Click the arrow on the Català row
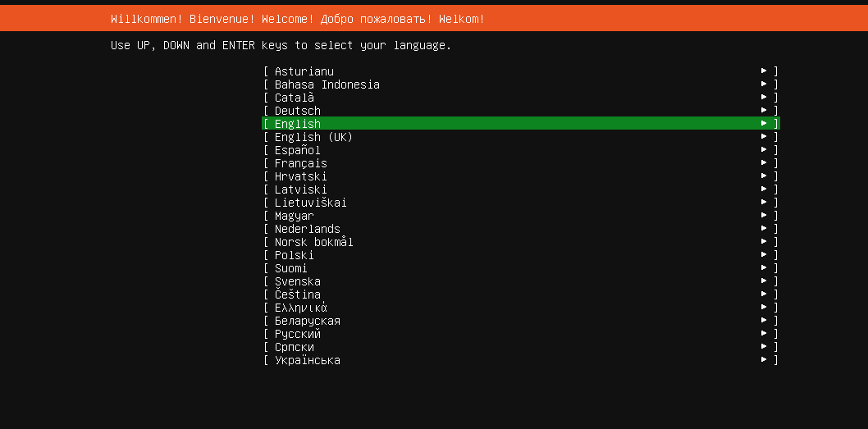 [x=764, y=97]
